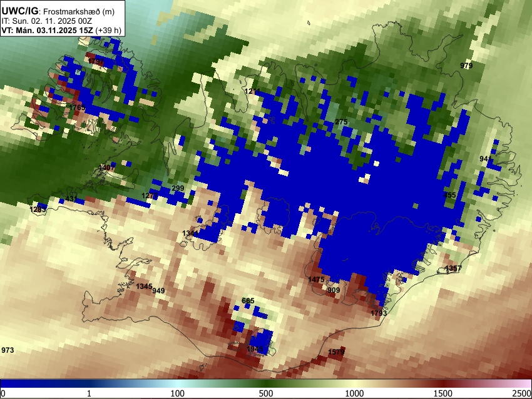Click the "VT: Mán. 03.11.2025 15Z" valid time
Image resolution: width=532 pixels, height=399 pixels.
point(47,31)
